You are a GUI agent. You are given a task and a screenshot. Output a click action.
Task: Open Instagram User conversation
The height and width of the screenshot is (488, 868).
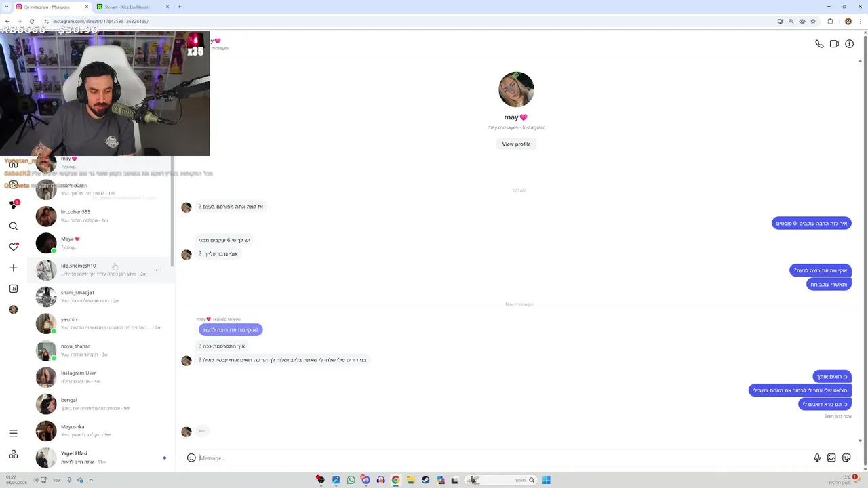(x=100, y=377)
